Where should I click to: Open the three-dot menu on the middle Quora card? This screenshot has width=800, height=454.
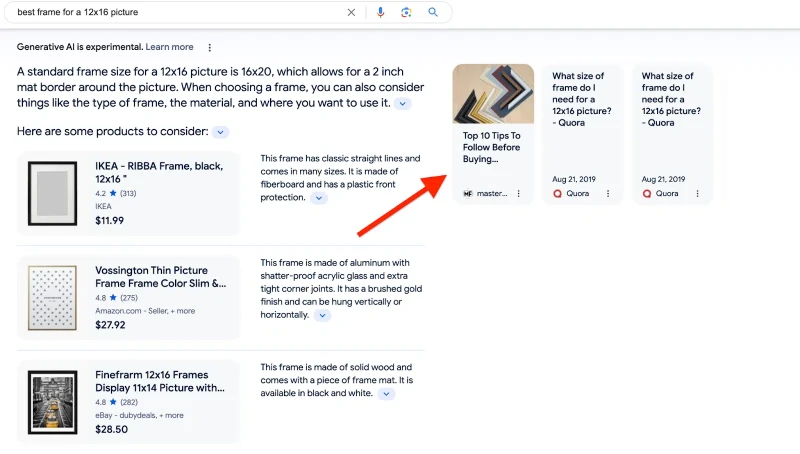[x=608, y=194]
